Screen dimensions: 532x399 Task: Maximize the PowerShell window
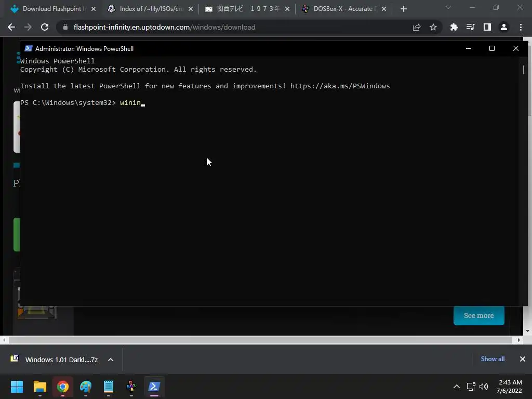click(x=492, y=48)
